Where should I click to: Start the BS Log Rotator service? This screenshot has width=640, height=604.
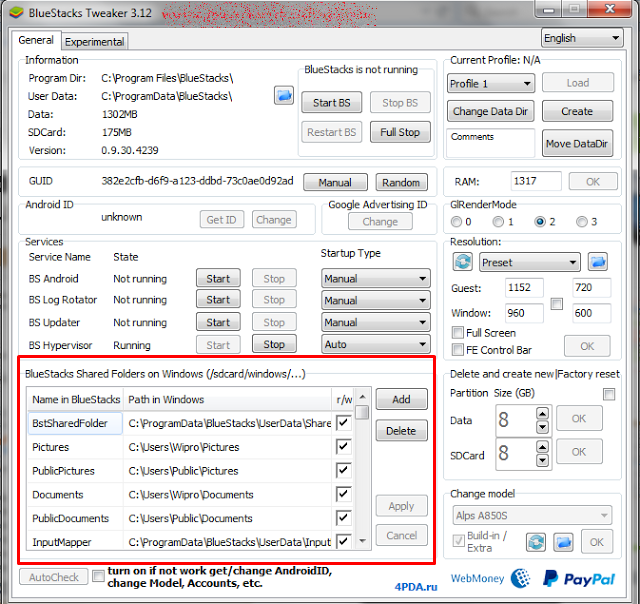218,300
